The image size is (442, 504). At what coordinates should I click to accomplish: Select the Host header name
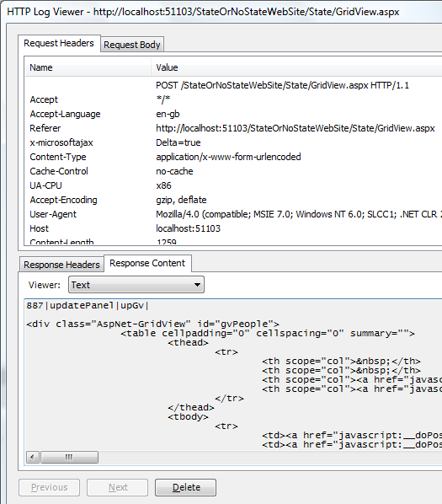40,228
